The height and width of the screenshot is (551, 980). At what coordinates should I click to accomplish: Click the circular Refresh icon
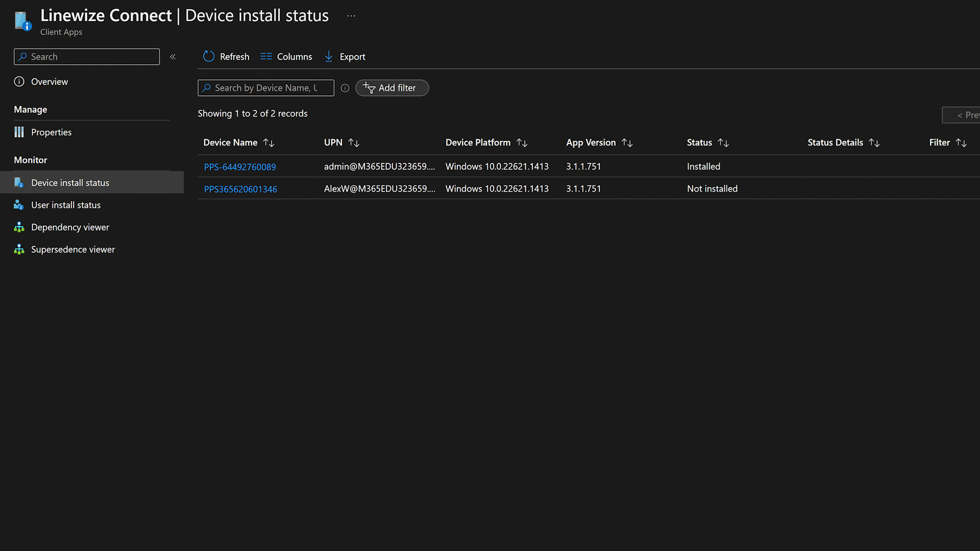coord(208,56)
